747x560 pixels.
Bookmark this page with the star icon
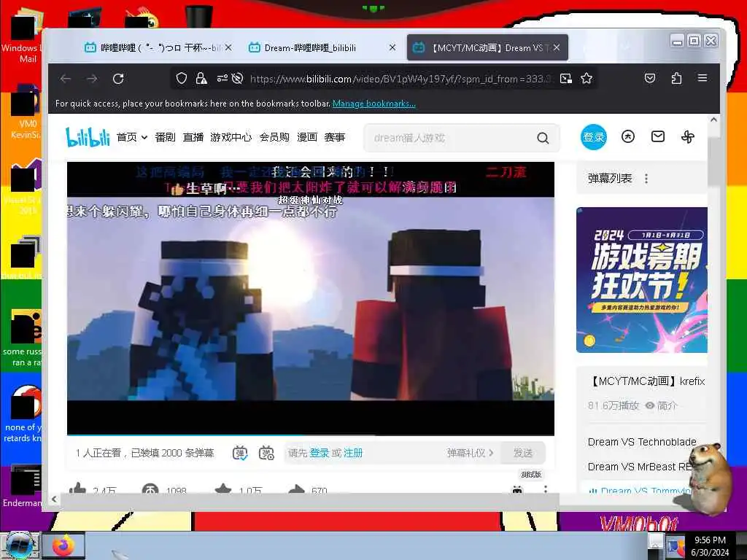click(587, 79)
